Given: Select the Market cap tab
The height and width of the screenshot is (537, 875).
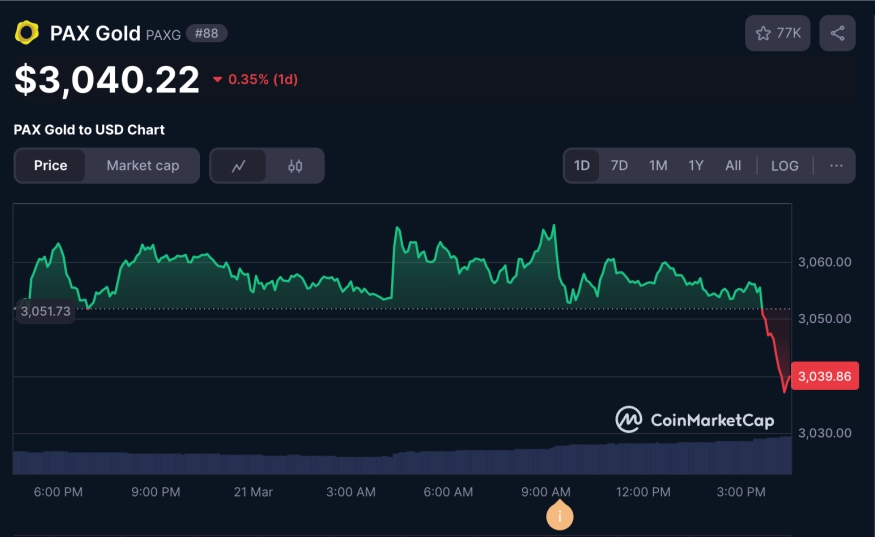Looking at the screenshot, I should click(x=143, y=166).
